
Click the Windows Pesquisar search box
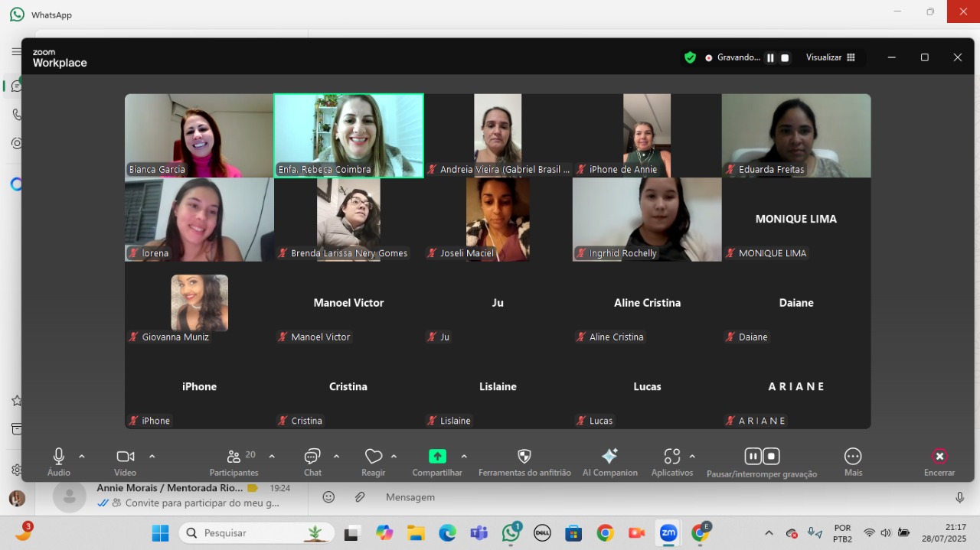coord(256,532)
